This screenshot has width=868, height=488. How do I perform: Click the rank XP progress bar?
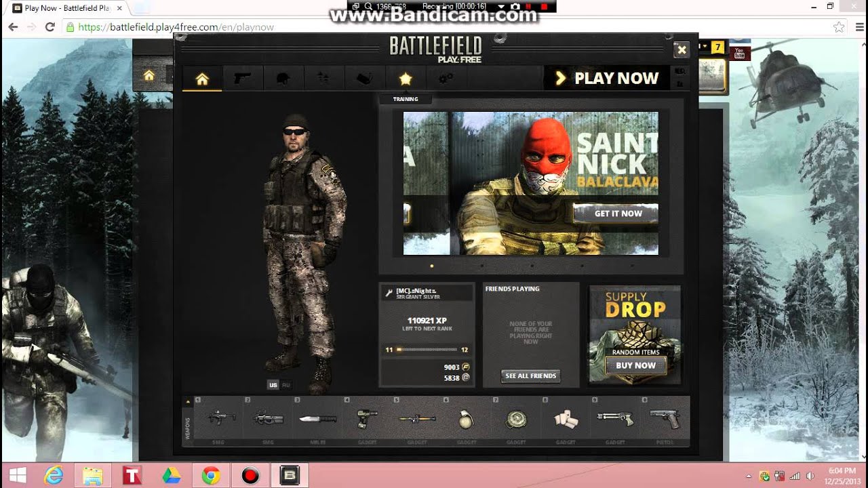click(427, 350)
